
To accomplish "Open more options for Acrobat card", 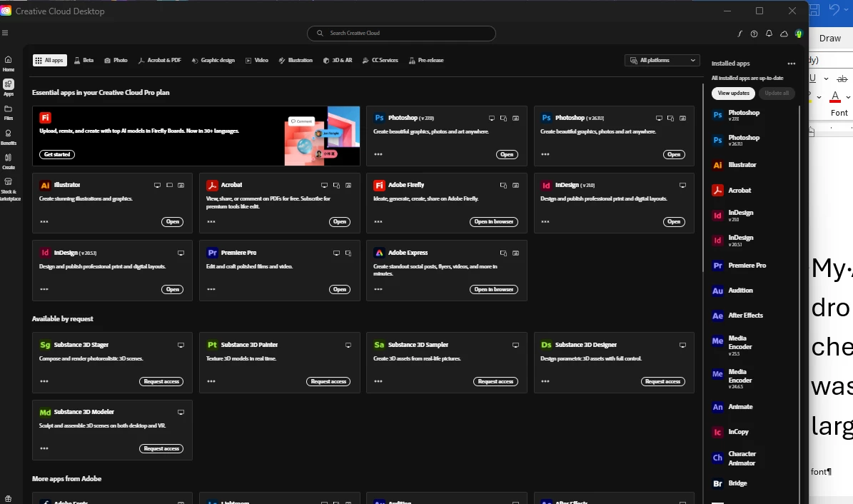I will tap(211, 221).
